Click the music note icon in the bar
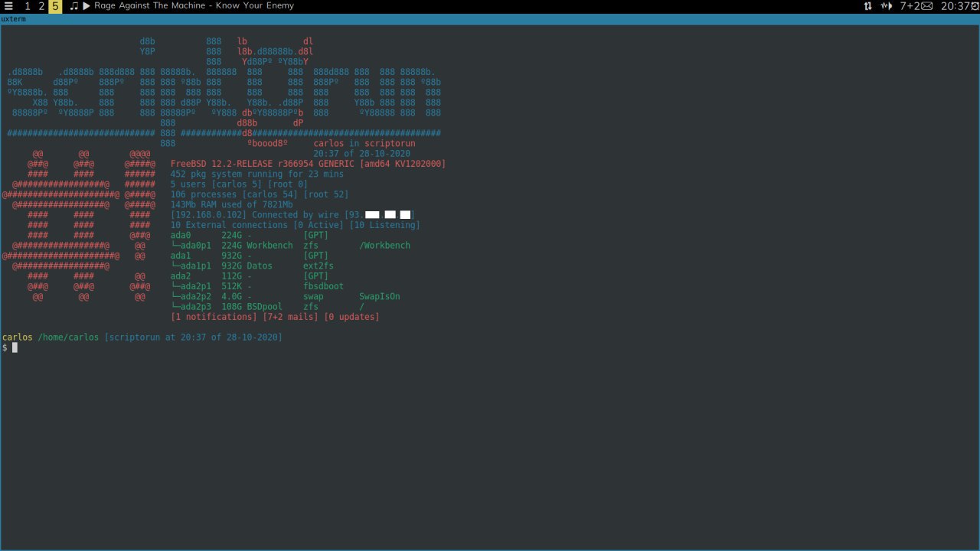This screenshot has height=551, width=980. click(73, 6)
